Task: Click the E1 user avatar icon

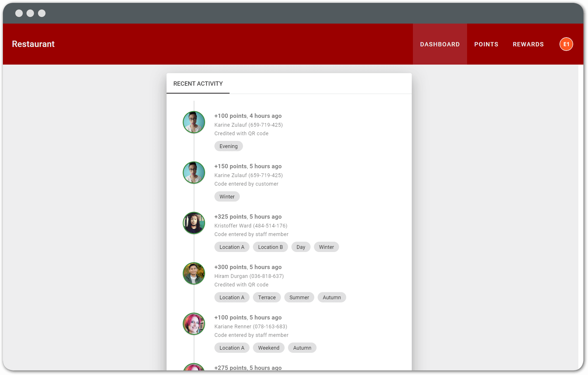Action: click(566, 44)
